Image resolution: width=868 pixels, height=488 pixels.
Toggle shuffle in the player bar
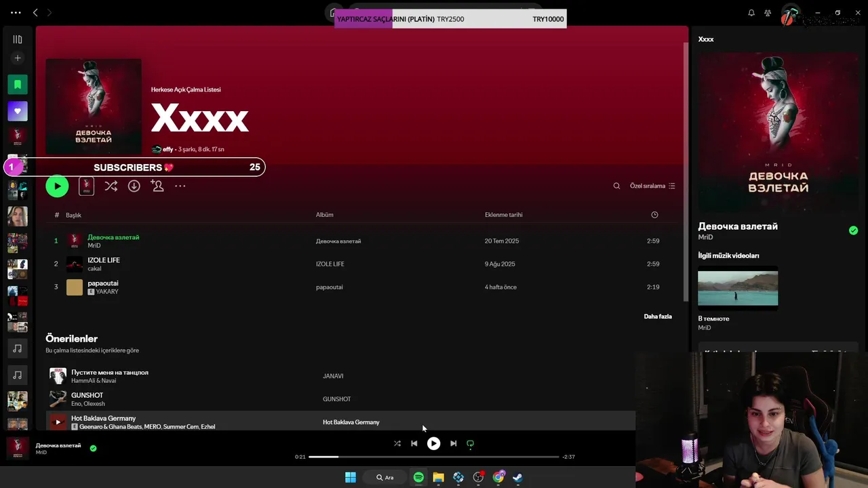397,443
